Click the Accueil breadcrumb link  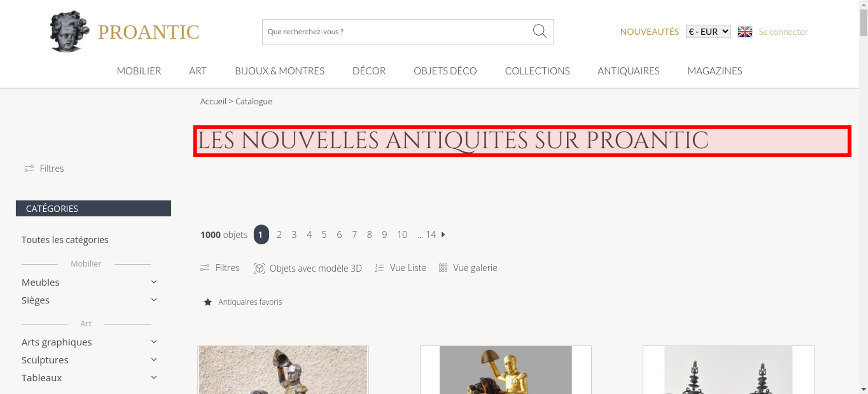(213, 101)
